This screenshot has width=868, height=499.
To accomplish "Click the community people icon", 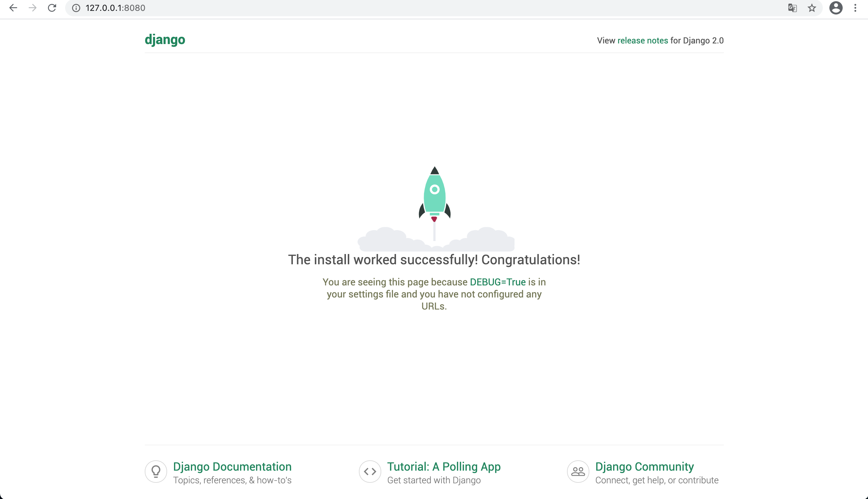I will (x=578, y=472).
